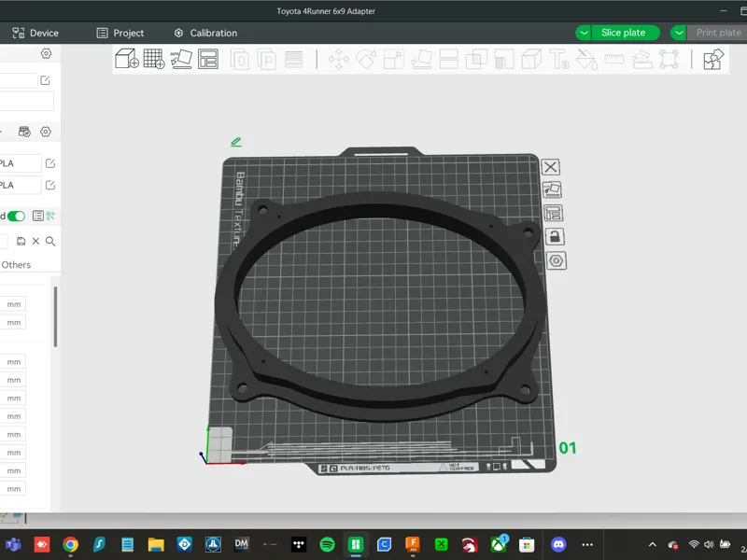This screenshot has width=747, height=560.
Task: Choose Lay on face tool
Action: (421, 60)
